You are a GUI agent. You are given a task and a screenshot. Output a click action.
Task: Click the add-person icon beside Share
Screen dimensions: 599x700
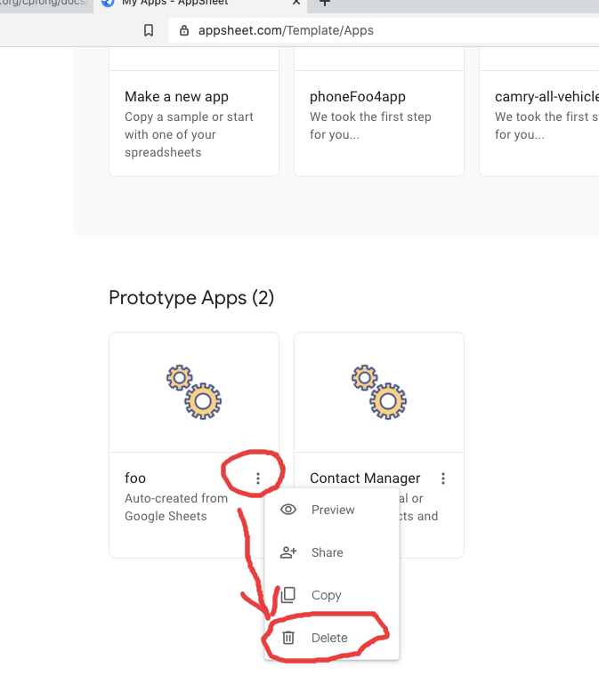[288, 552]
